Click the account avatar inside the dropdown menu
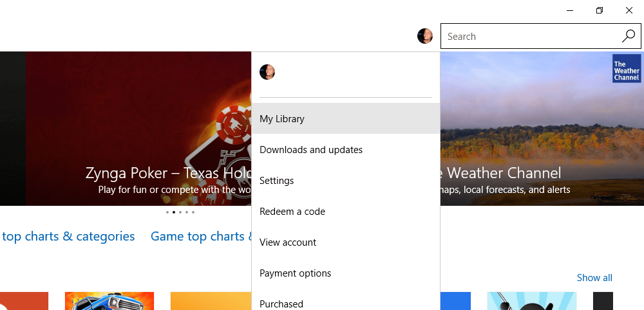This screenshot has height=310, width=644. (267, 72)
